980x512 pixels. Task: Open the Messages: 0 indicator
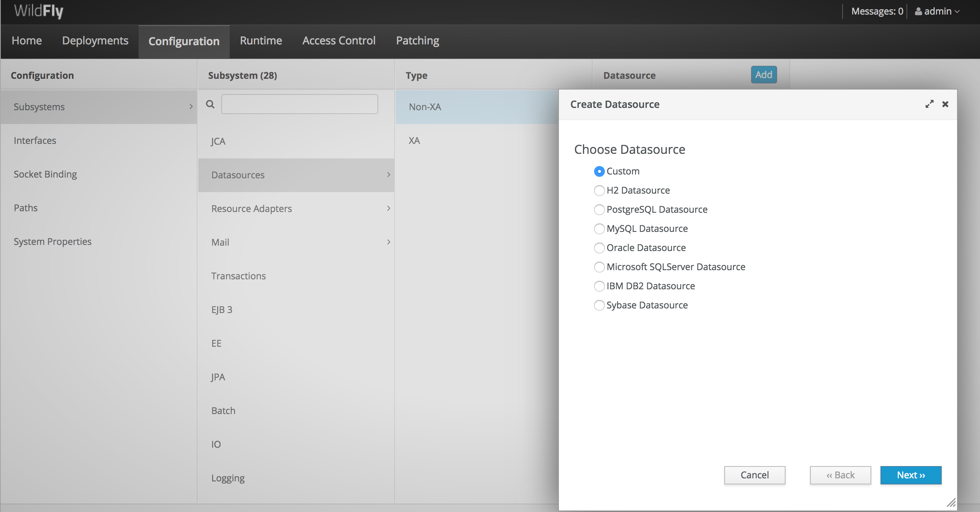point(877,11)
